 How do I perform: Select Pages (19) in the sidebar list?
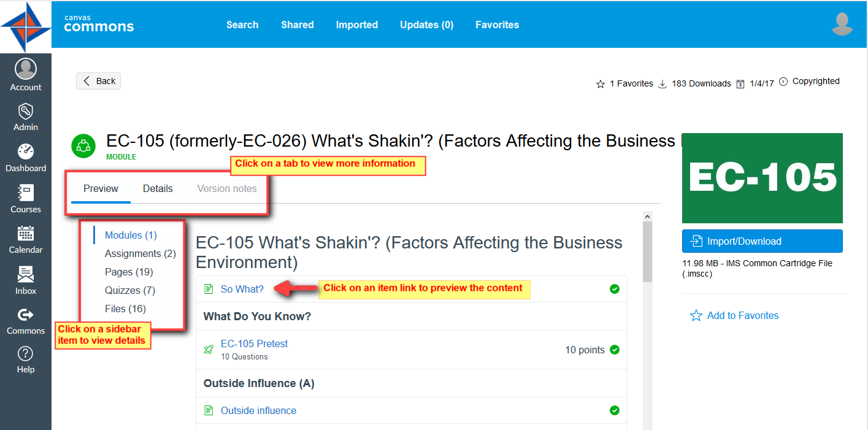129,272
